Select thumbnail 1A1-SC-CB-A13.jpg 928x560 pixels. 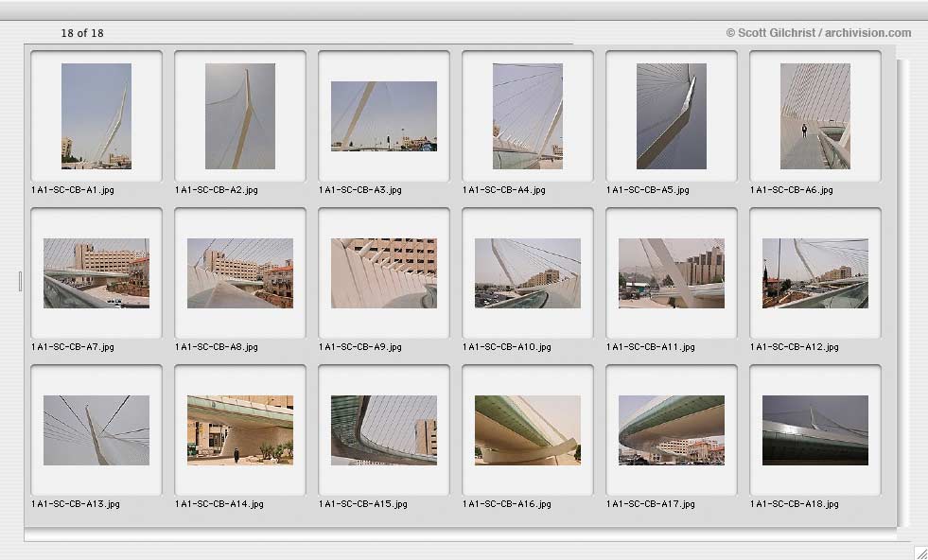96,430
